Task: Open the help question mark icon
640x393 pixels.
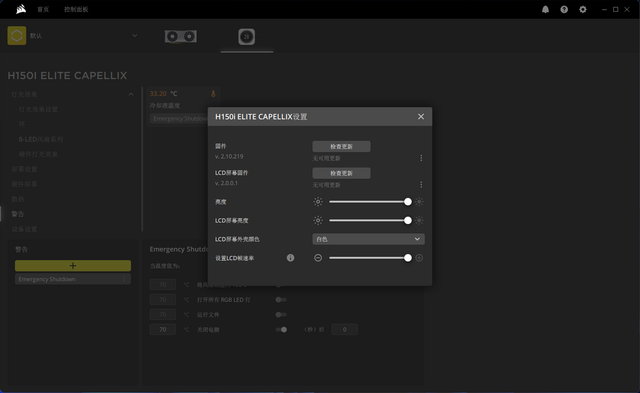Action: 564,9
